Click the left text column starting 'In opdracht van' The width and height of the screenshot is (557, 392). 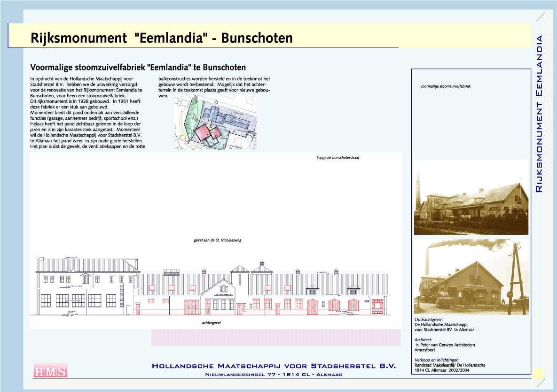[87, 113]
